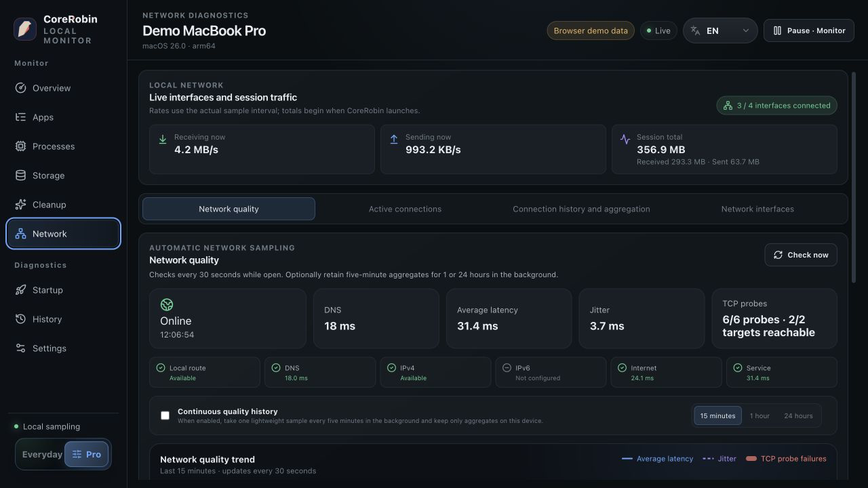Click the Online globe status icon
Image resolution: width=868 pixels, height=488 pixels.
click(167, 305)
